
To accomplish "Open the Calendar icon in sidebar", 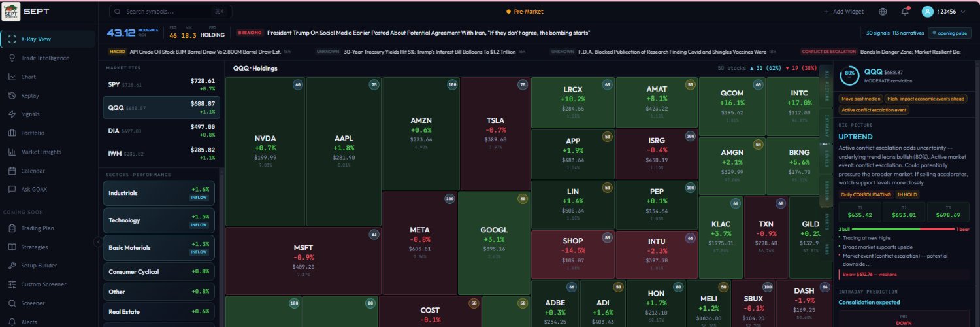I will [12, 171].
